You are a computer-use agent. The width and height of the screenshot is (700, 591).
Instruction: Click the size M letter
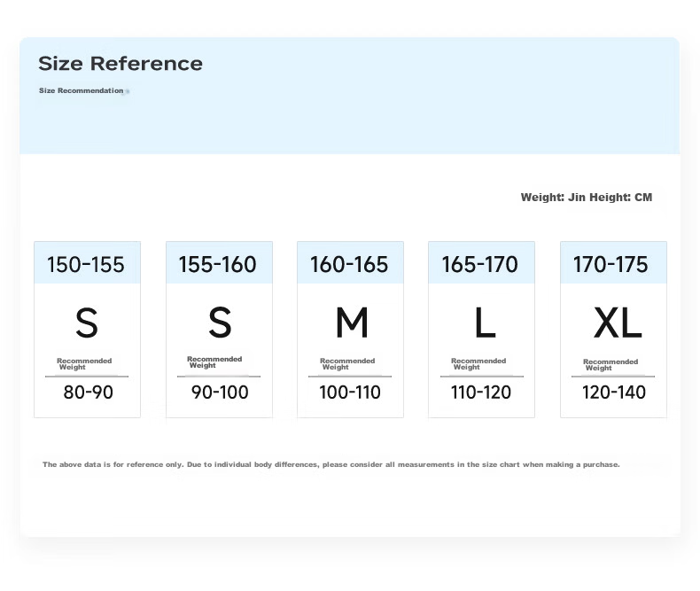coord(352,323)
